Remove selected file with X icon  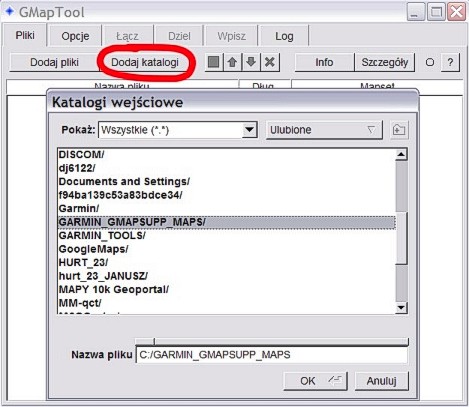pos(270,62)
